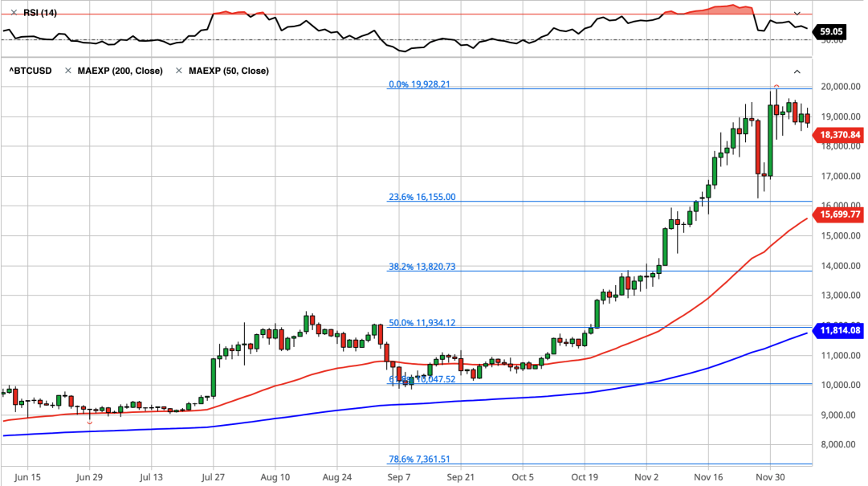This screenshot has height=486, width=868.
Task: Select the ^BTCUSD symbol label
Action: [x=31, y=71]
